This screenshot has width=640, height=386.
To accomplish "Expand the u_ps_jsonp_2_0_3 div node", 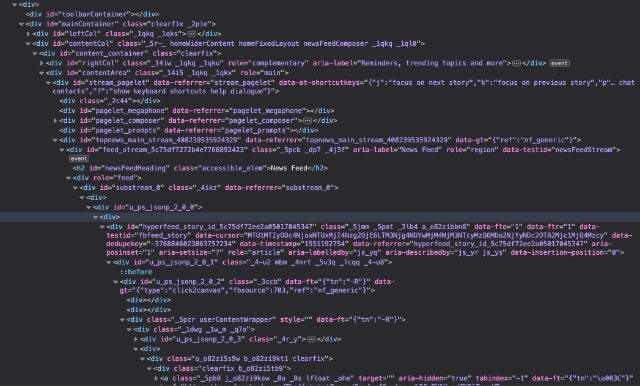I will point(136,339).
